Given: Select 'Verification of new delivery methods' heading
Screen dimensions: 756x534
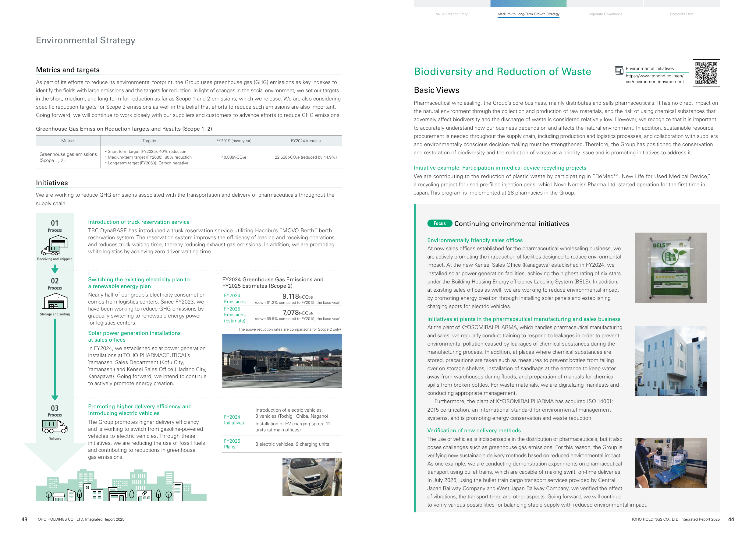Looking at the screenshot, I should point(474,430).
